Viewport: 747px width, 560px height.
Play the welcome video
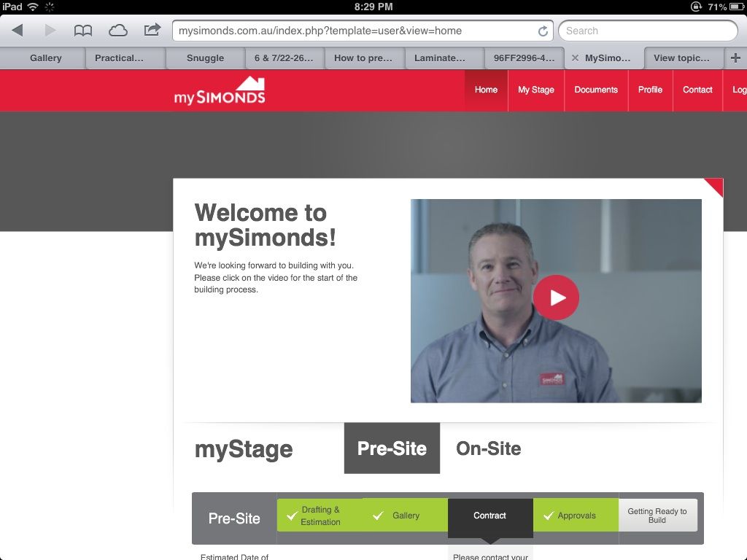tap(556, 297)
